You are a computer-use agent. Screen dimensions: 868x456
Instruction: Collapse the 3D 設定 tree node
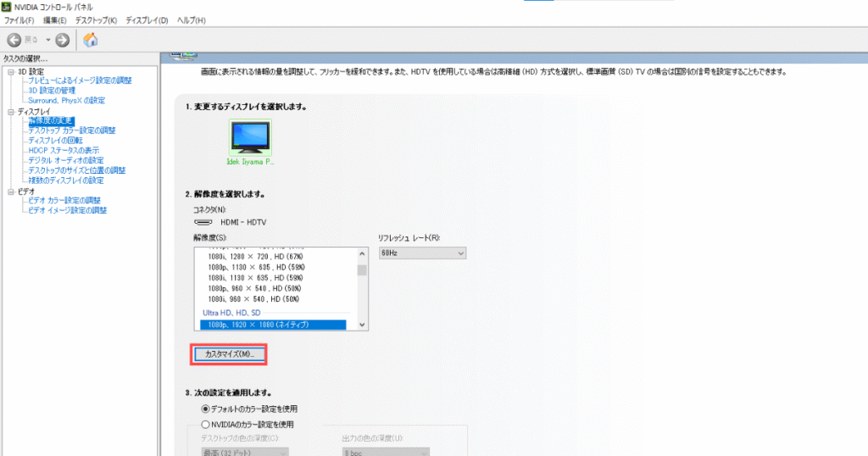click(x=10, y=72)
